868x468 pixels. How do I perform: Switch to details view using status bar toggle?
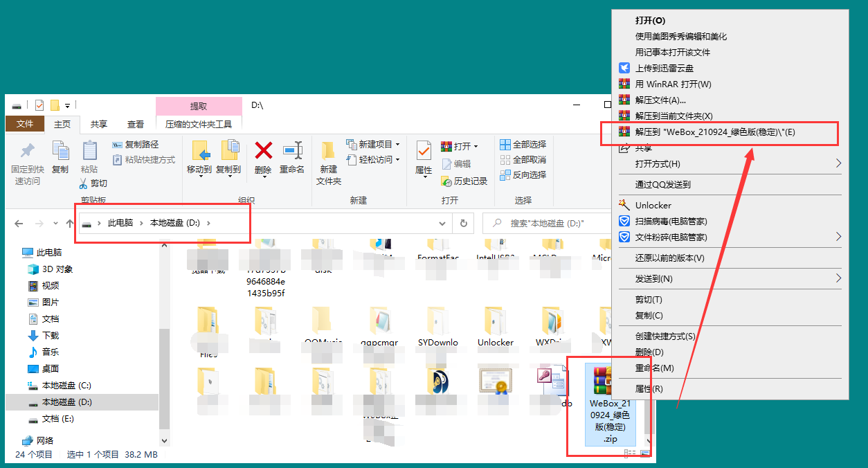629,453
